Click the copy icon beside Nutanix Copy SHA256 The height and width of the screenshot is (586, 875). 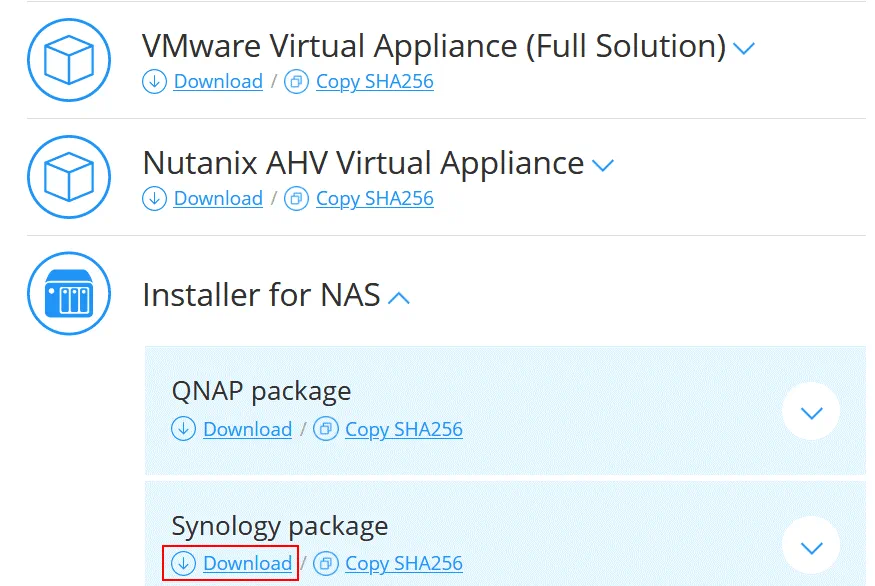click(x=296, y=199)
